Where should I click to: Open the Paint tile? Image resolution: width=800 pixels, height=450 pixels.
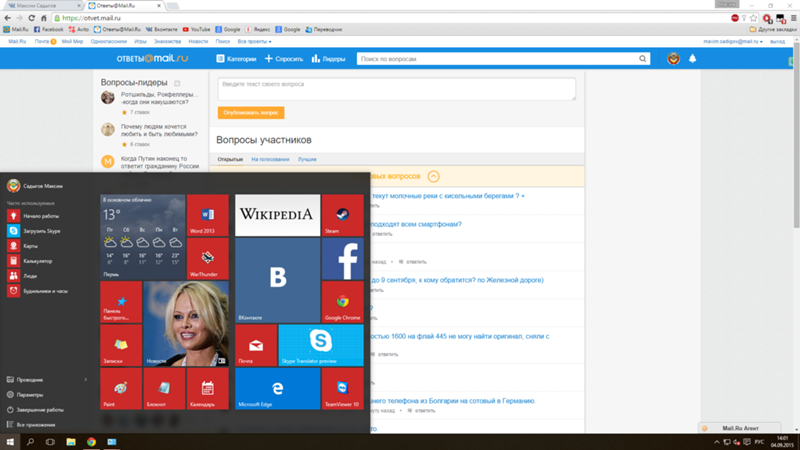(x=121, y=388)
